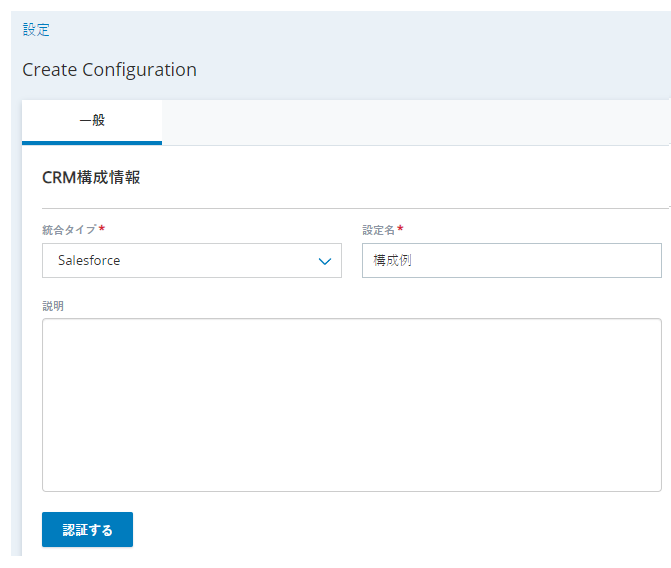Click the 説明 field label
Screen dimensions: 671x568
[x=53, y=306]
